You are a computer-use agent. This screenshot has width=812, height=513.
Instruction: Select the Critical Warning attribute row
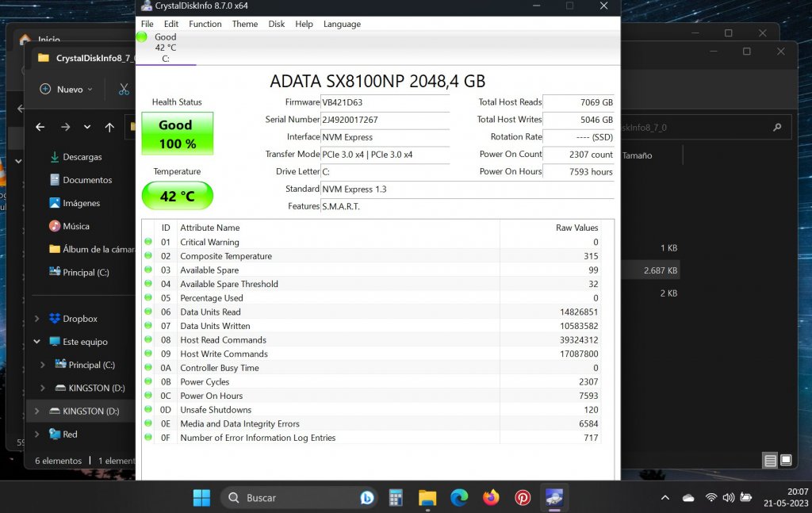[x=372, y=242]
